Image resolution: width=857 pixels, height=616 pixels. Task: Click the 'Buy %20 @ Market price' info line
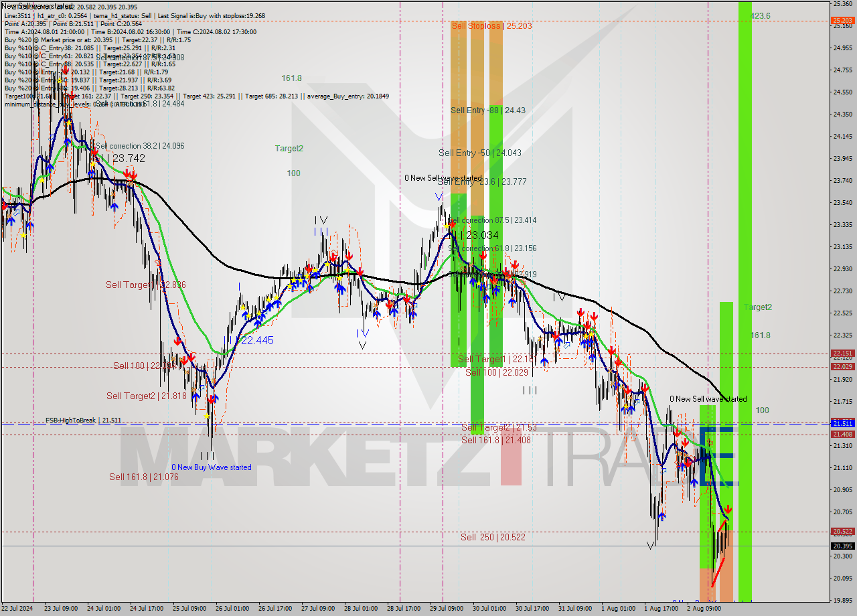pos(97,40)
